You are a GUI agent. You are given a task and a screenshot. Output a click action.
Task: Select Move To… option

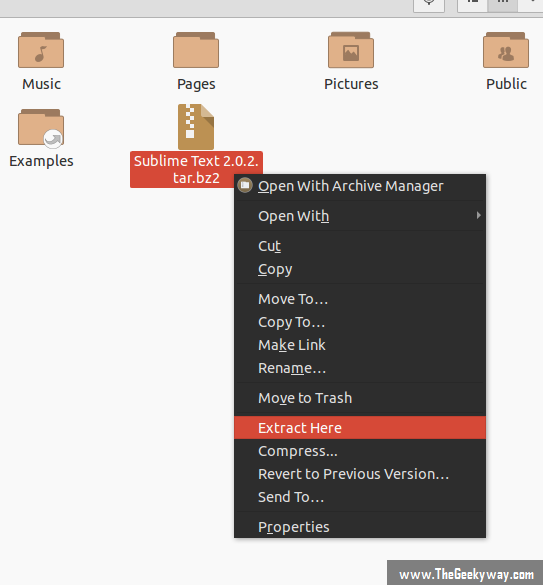point(360,299)
